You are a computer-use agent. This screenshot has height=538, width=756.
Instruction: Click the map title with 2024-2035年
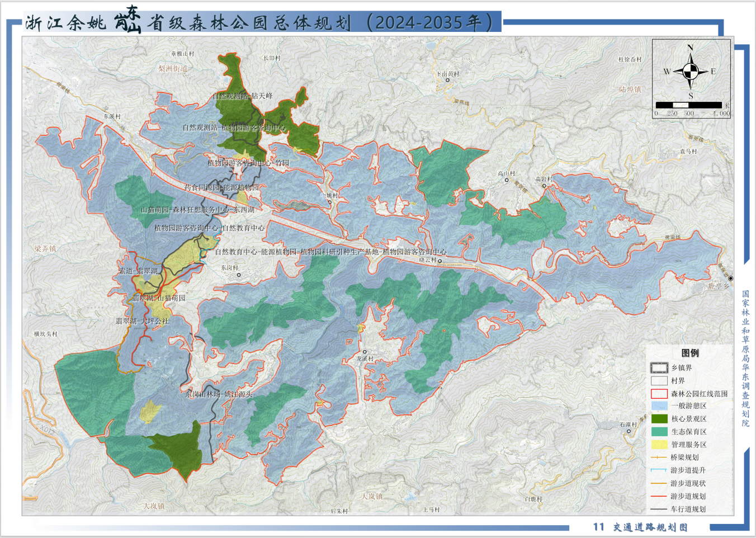pyautogui.click(x=261, y=22)
